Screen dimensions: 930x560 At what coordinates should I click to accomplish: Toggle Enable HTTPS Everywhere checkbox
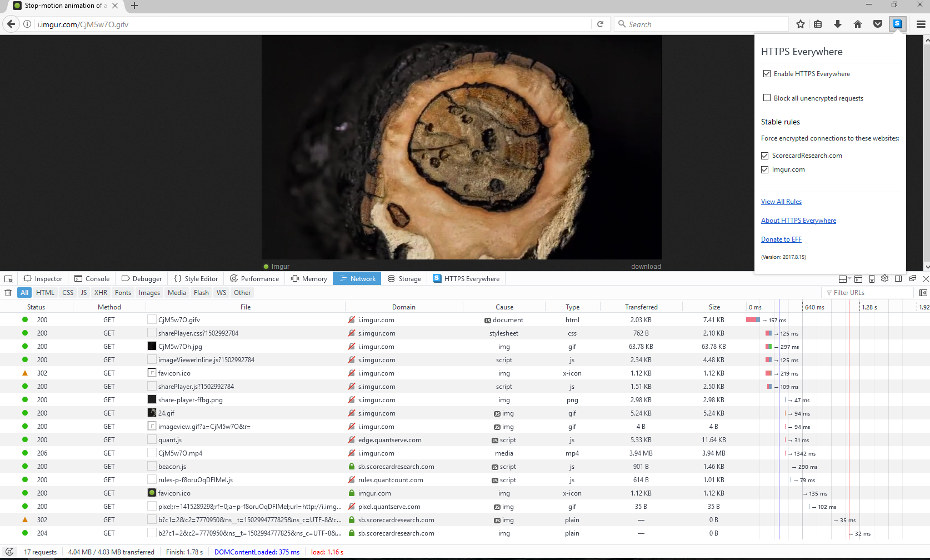point(767,74)
